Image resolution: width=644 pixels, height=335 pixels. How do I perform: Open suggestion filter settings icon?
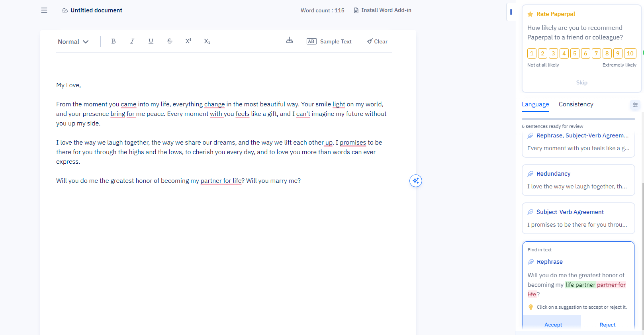pos(635,105)
